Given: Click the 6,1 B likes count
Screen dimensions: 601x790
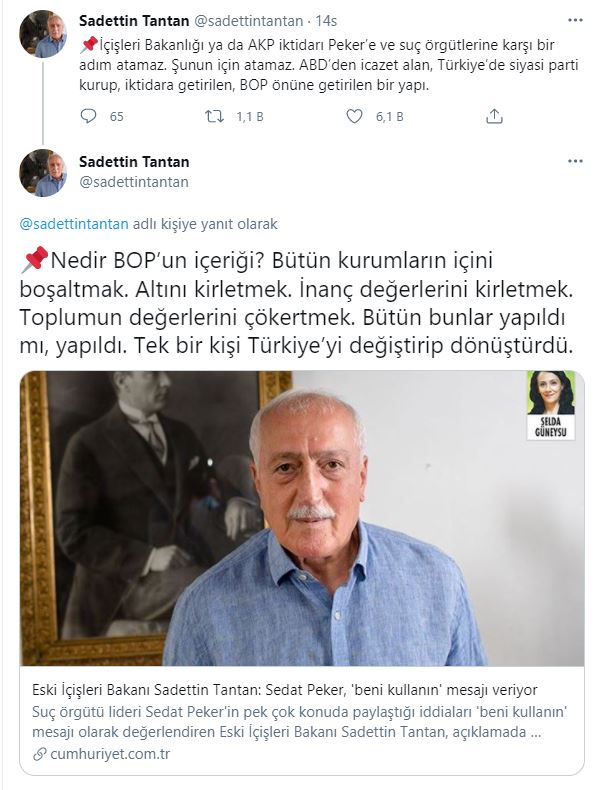Looking at the screenshot, I should (x=389, y=117).
